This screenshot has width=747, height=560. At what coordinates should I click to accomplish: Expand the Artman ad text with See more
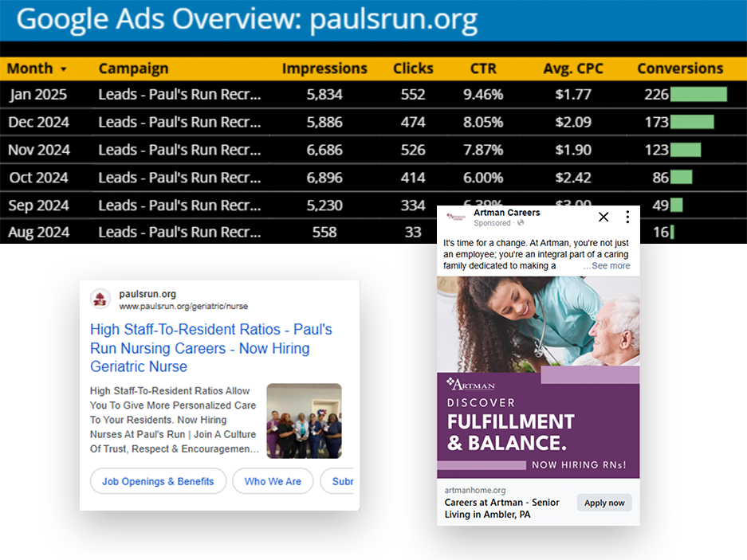611,266
